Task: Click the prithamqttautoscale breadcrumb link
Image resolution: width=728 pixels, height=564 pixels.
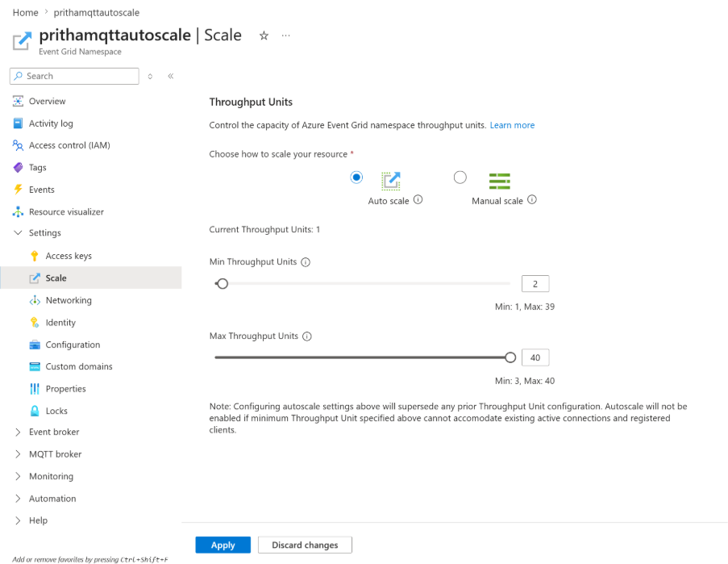Action: [x=97, y=13]
